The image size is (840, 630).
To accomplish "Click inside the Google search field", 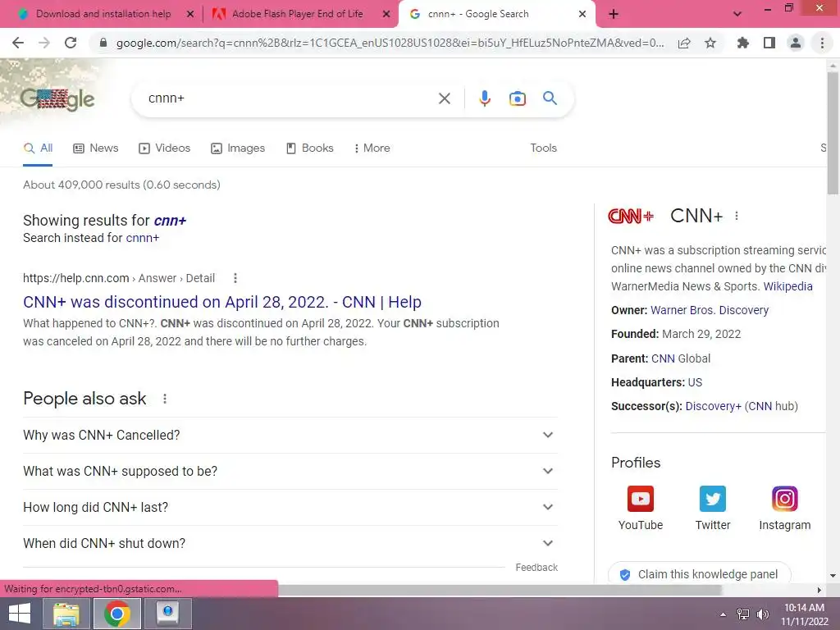I will coord(290,98).
